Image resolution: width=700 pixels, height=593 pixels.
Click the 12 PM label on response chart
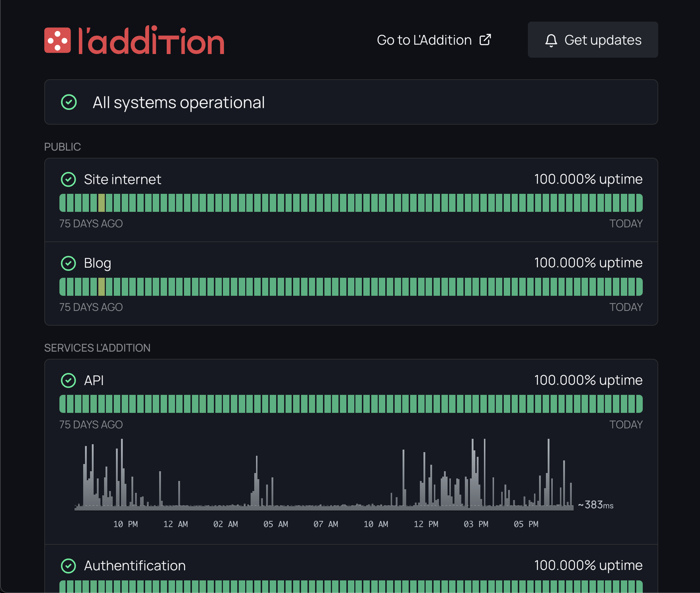426,524
